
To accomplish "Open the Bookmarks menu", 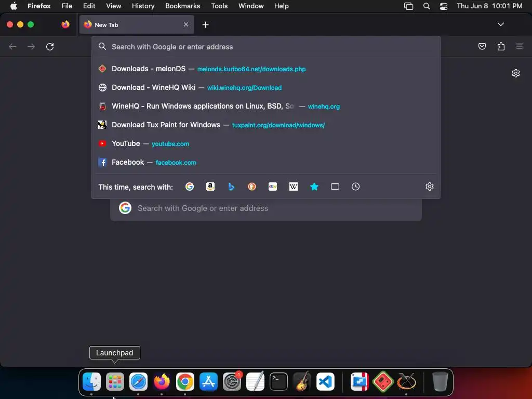I will coord(182,6).
